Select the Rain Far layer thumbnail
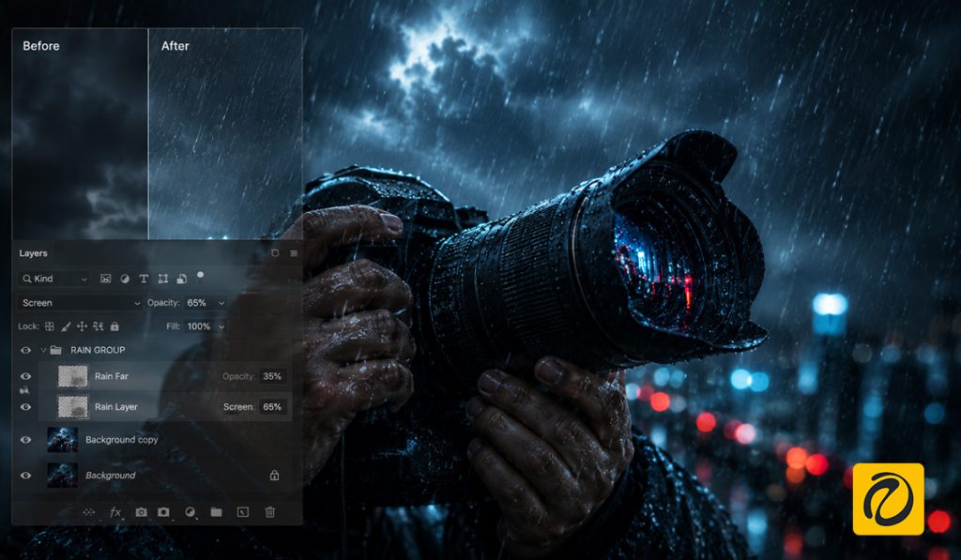 coord(73,376)
